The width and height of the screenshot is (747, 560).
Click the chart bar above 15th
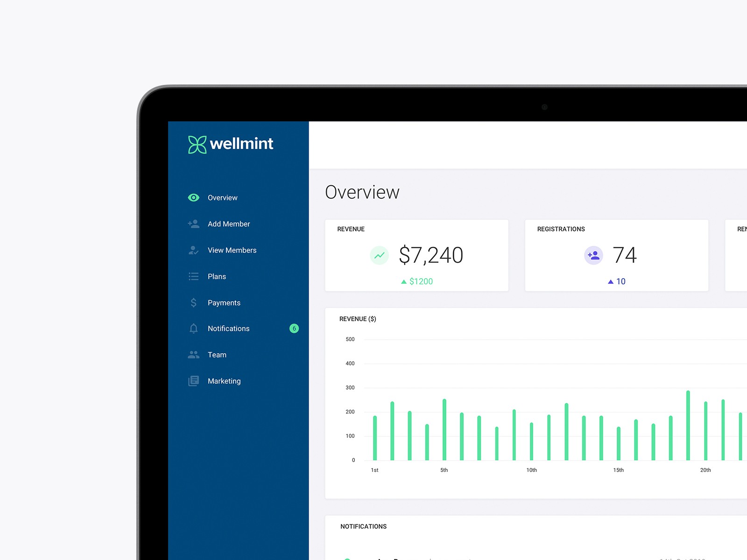(x=619, y=443)
